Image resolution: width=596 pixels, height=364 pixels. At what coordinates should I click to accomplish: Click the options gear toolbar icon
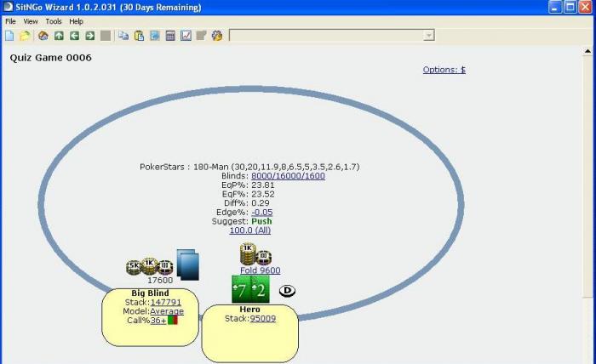[217, 36]
